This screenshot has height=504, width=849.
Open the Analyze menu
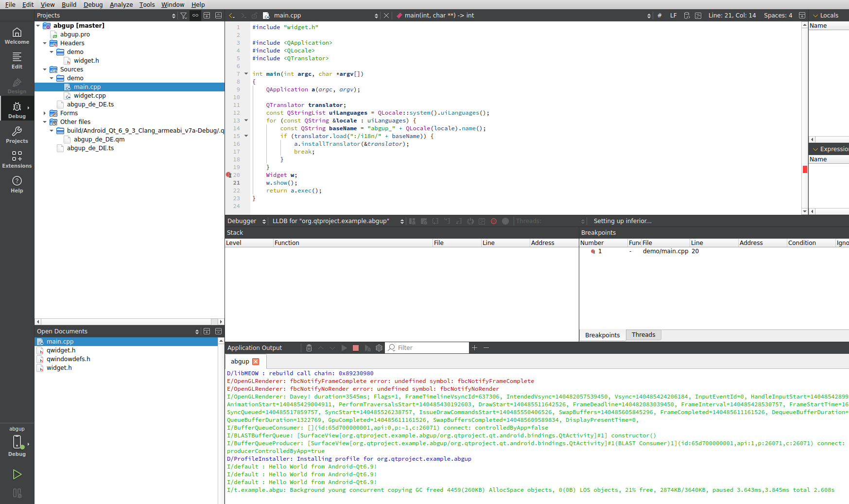(121, 4)
